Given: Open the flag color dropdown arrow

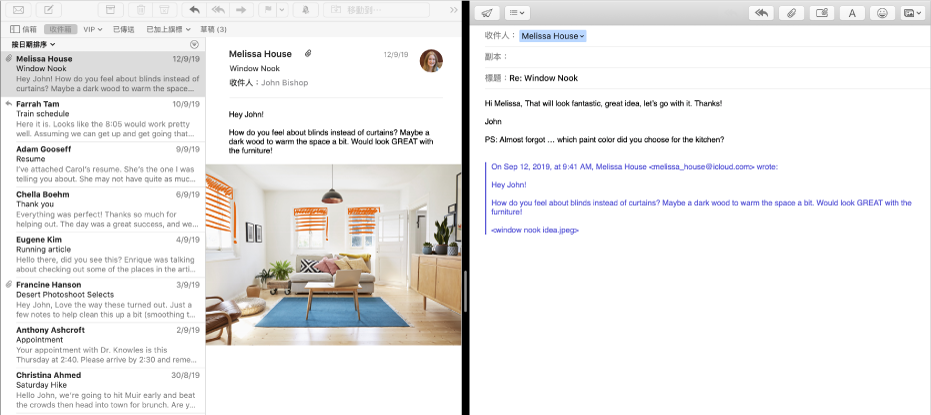Looking at the screenshot, I should click(x=282, y=10).
